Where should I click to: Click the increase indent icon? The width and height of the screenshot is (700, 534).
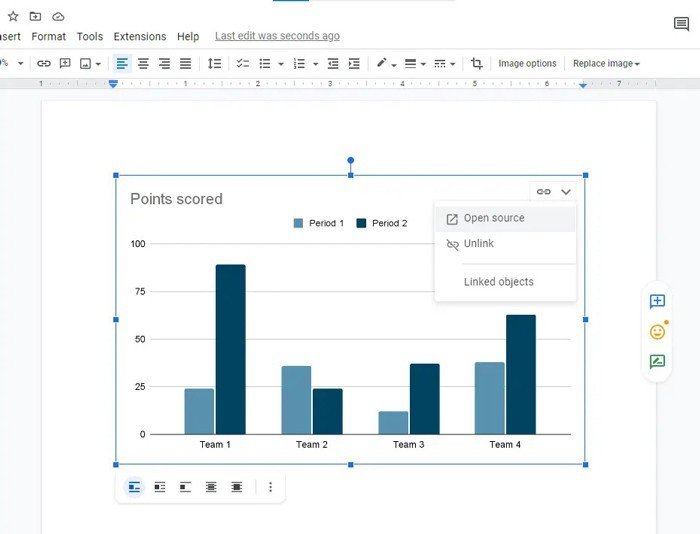[354, 63]
